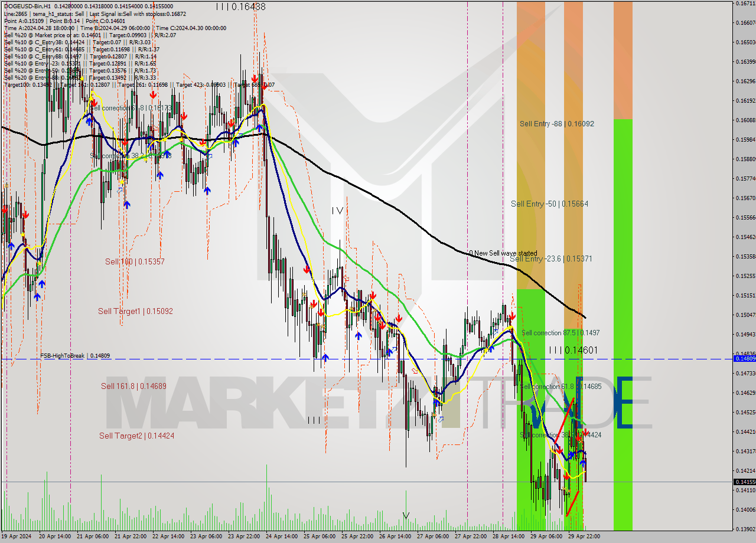Click the 'Line:2865 | tema_h1_status' info line

click(94, 14)
